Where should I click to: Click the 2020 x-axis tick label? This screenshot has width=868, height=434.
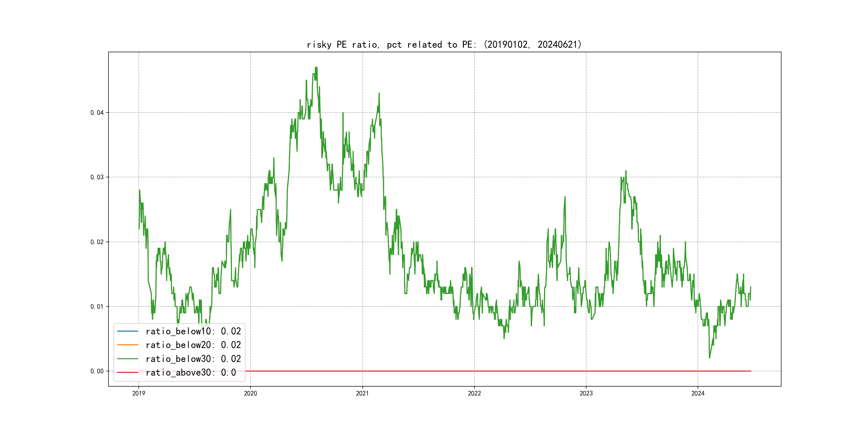(250, 393)
